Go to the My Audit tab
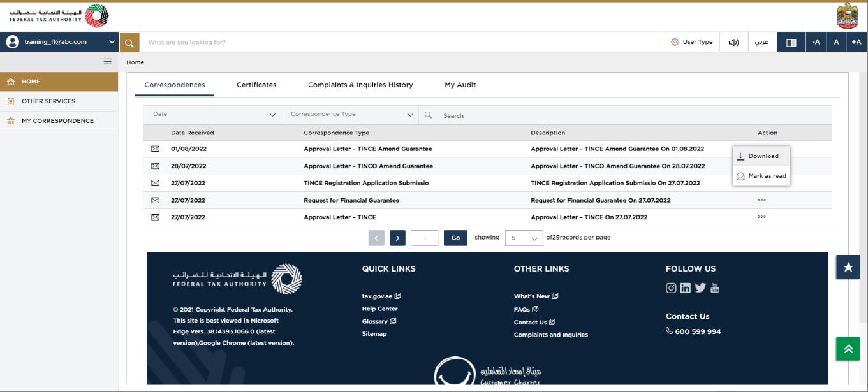 coord(460,85)
